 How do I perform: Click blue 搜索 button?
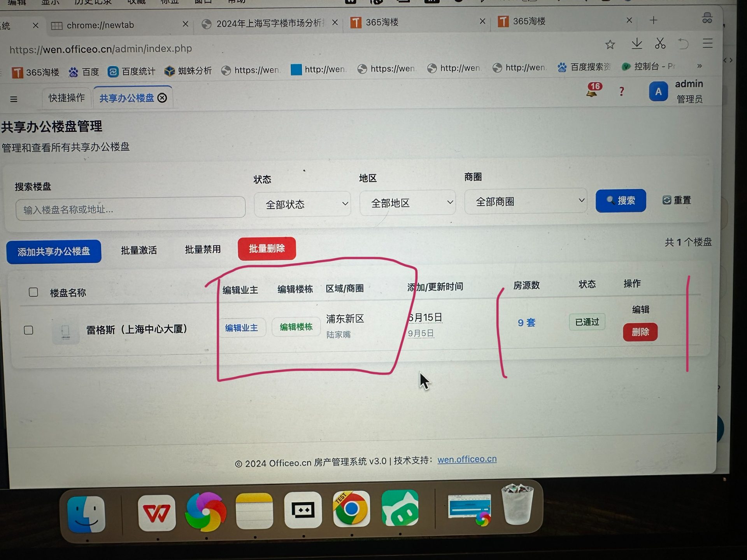pyautogui.click(x=621, y=201)
